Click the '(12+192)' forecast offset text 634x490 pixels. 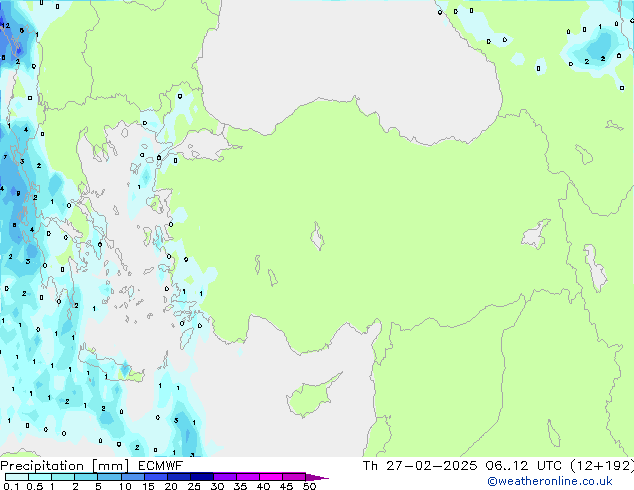(602, 466)
